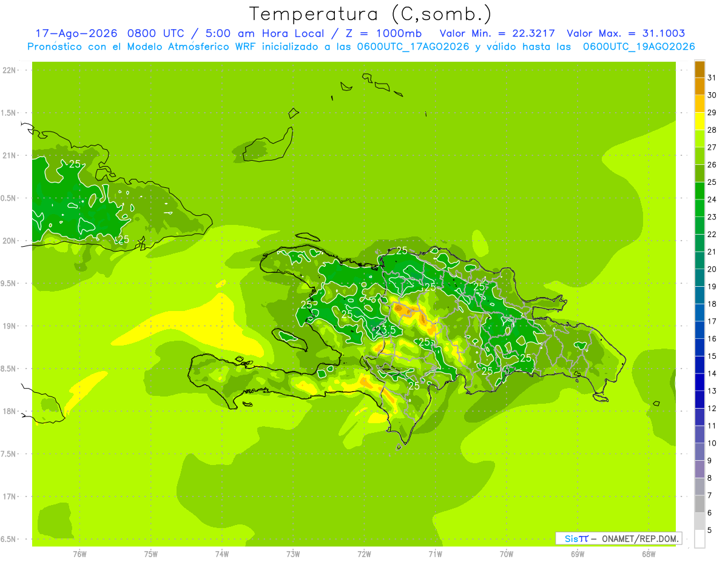Viewport: 728px width, 562px height.
Task: Click the Temperatura (C,somb.) title
Action: (x=371, y=13)
